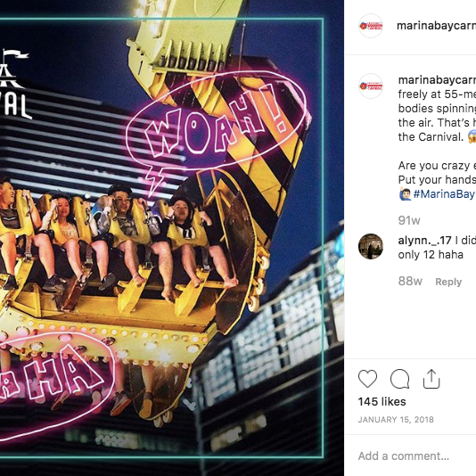Open the marinabaycarnival username in post header
Viewport: 476px width, 476px height.
coord(436,26)
